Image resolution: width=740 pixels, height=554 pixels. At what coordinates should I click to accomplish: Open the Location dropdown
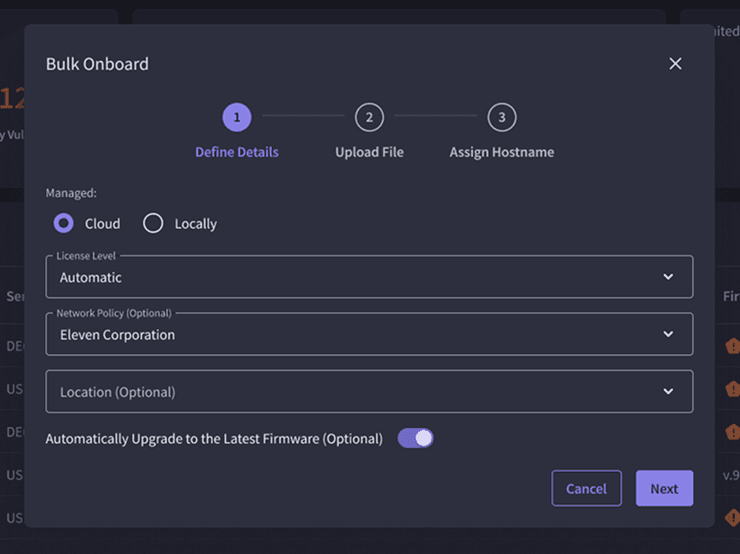[369, 392]
